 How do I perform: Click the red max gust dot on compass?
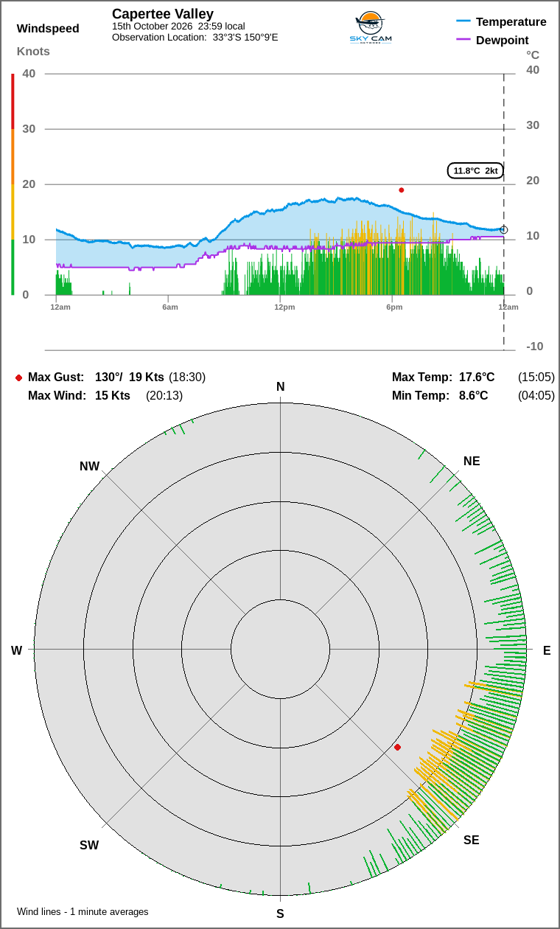pyautogui.click(x=398, y=748)
